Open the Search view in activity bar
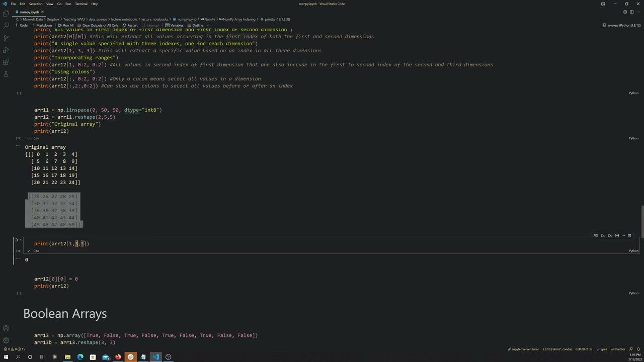This screenshot has height=362, width=644. [x=6, y=26]
